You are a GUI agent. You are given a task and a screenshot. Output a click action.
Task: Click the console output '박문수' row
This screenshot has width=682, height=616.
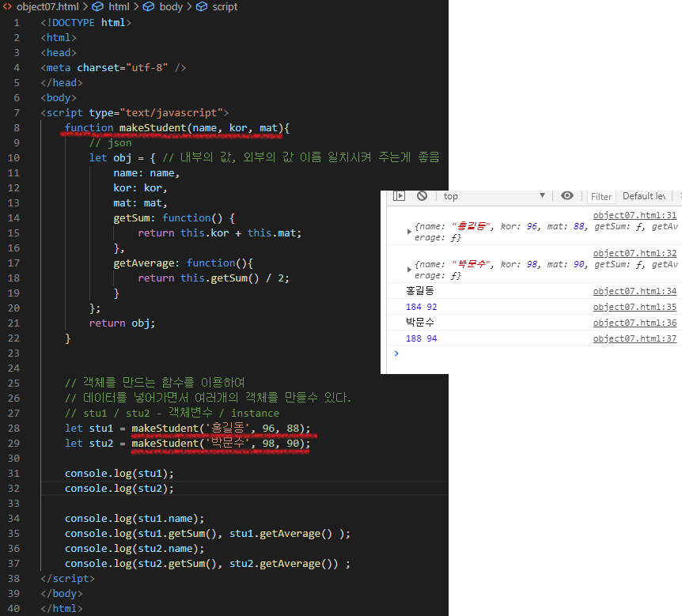(x=534, y=323)
